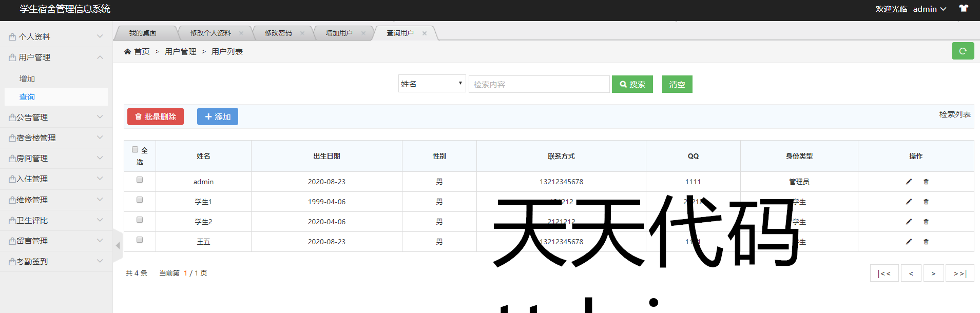Click the green refresh icon button

pyautogui.click(x=963, y=51)
